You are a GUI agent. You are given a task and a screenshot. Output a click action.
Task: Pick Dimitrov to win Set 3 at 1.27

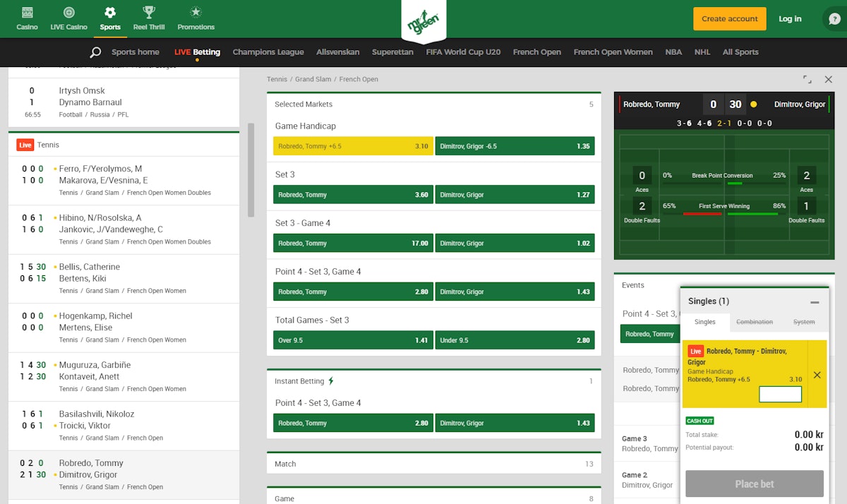point(515,195)
